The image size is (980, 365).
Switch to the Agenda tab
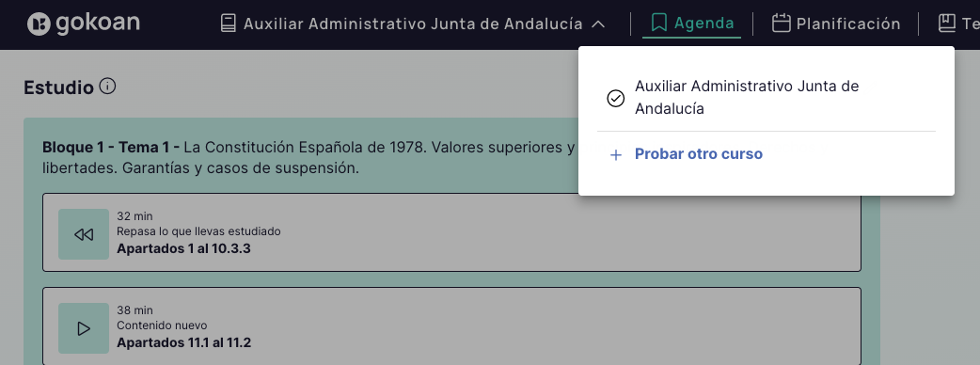pyautogui.click(x=692, y=24)
